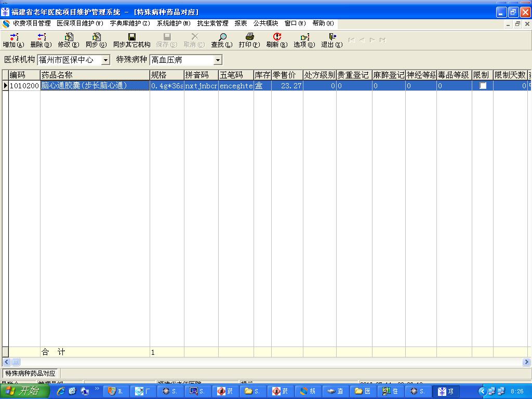Expand the quick launch overflow chevron
The image size is (532, 399).
pyautogui.click(x=97, y=389)
